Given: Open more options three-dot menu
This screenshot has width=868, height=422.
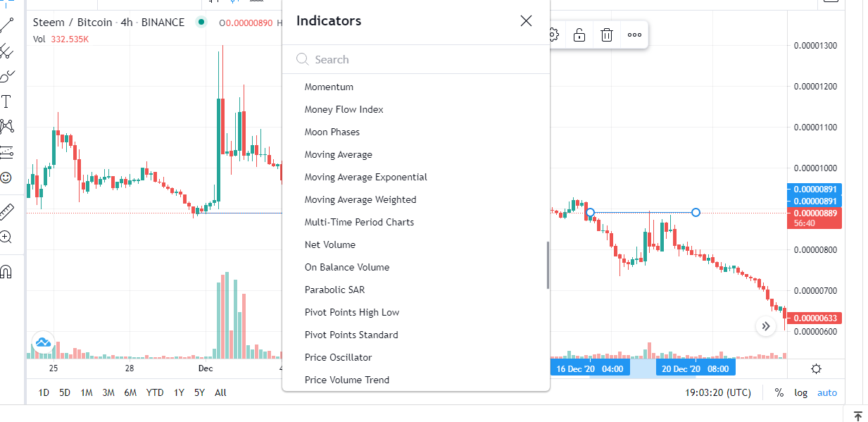Looking at the screenshot, I should point(634,35).
